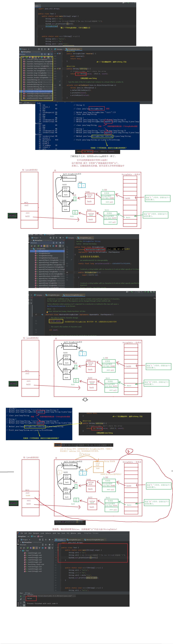Click override gutter icon at line 405 toString()
Image resolution: width=173 pixels, height=644 pixels.
(x=58, y=69)
